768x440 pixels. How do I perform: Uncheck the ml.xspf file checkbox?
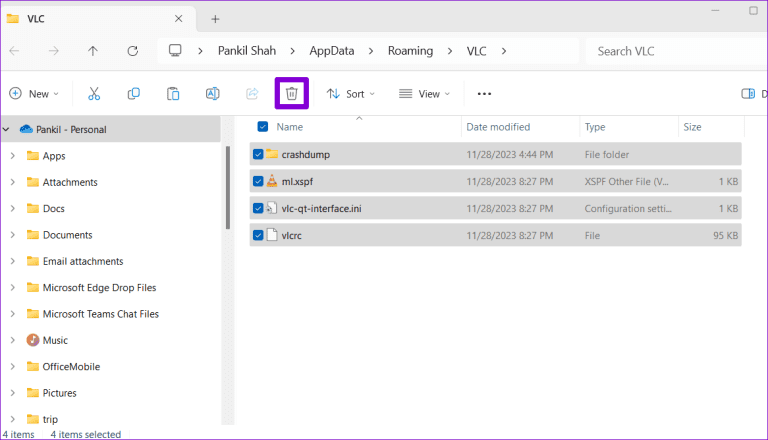(258, 181)
